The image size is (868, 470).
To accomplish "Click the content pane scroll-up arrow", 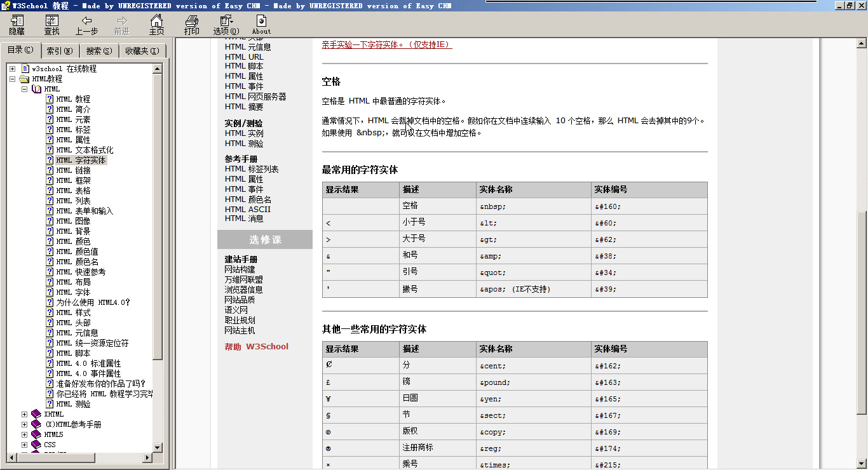I will tap(862, 43).
